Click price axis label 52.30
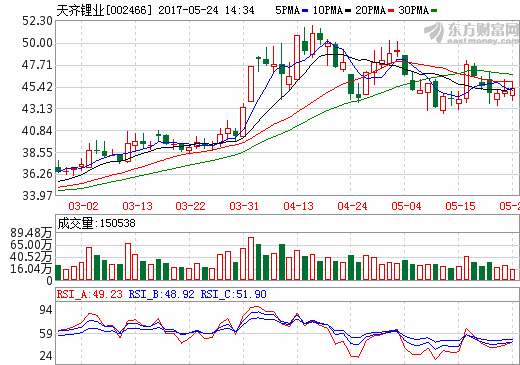520x365 pixels. pyautogui.click(x=37, y=21)
